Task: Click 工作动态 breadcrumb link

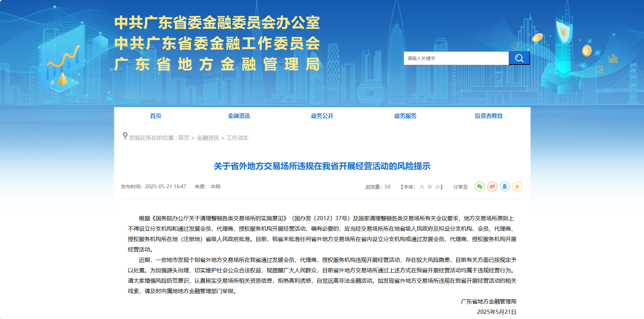Action: point(237,138)
